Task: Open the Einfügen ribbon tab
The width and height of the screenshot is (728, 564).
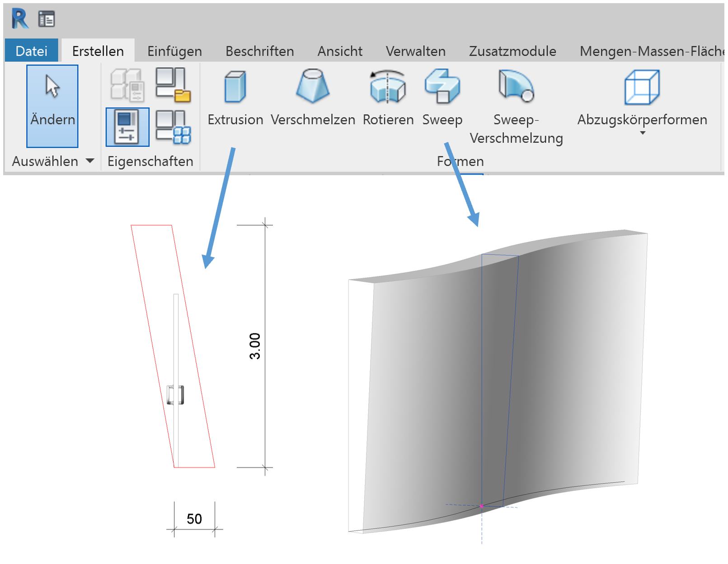Action: (174, 51)
